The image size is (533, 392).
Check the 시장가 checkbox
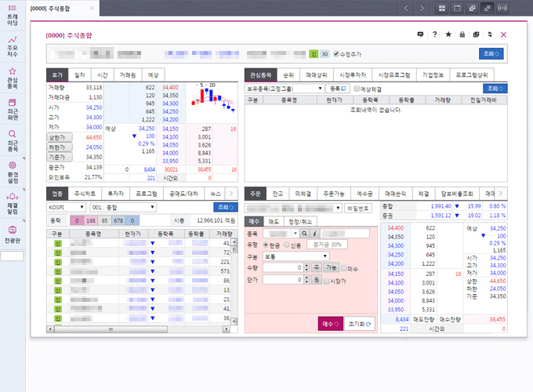327,281
